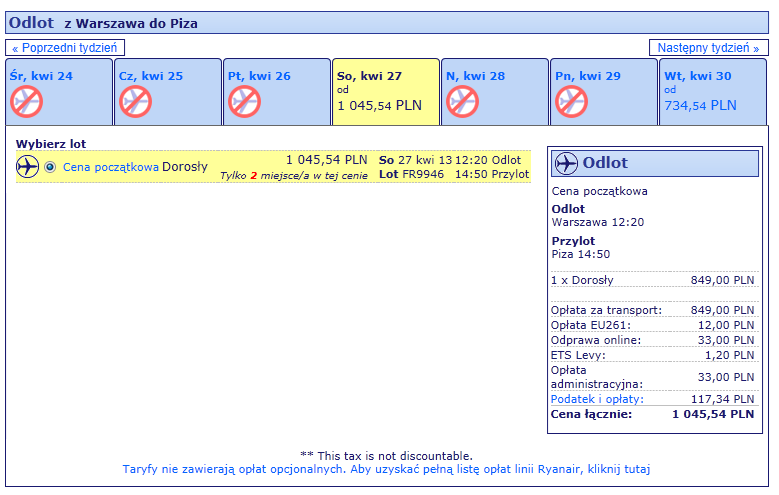Click 'Piza 14:50' arrival text
This screenshot has width=779, height=495.
(581, 254)
